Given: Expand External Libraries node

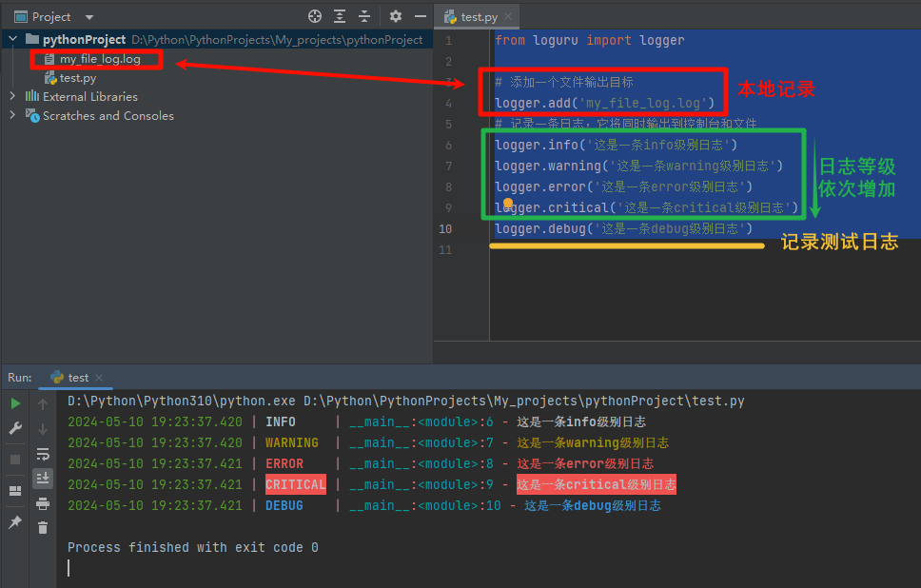Looking at the screenshot, I should (13, 96).
